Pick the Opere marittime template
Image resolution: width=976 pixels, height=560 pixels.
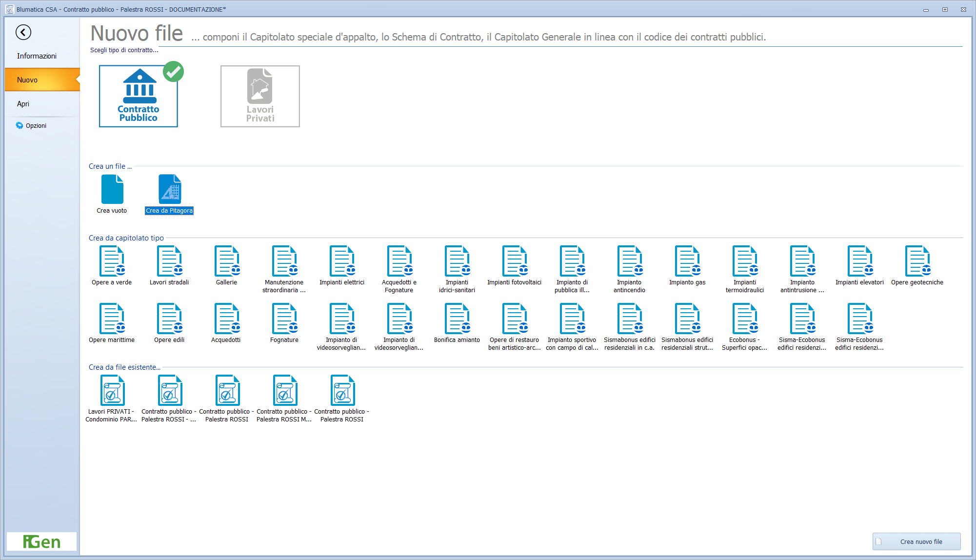(x=112, y=323)
